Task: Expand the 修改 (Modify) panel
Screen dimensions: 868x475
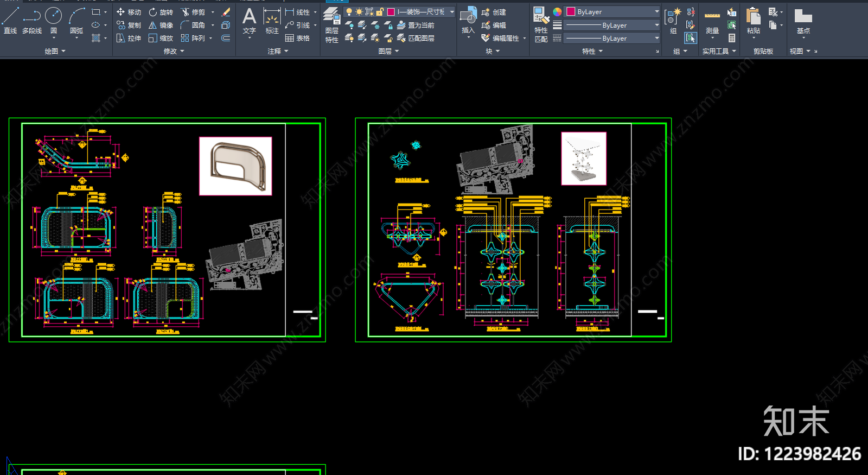Action: pos(174,51)
